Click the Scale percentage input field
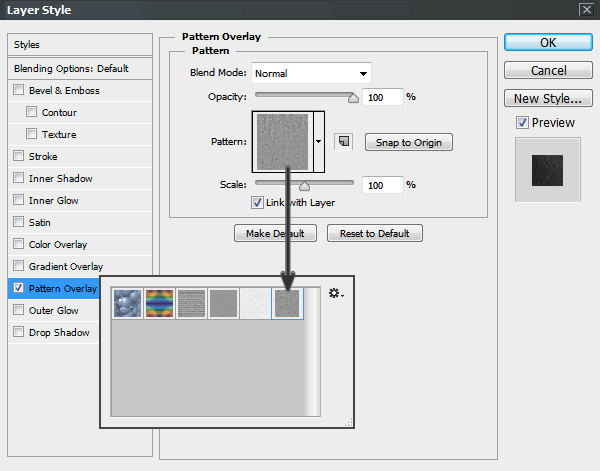The width and height of the screenshot is (600, 471). [x=382, y=185]
